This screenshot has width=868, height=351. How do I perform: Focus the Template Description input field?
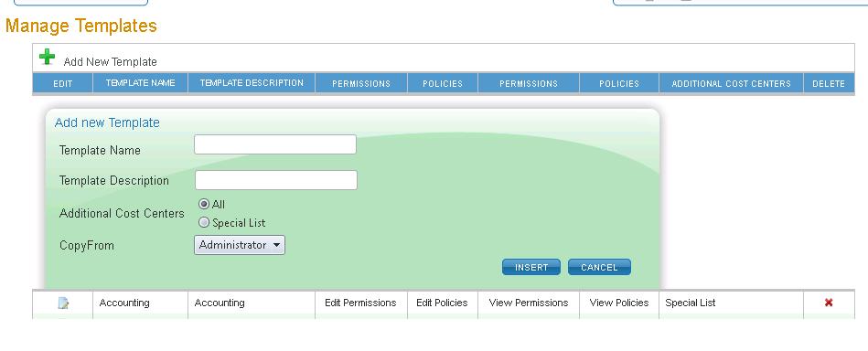(275, 180)
